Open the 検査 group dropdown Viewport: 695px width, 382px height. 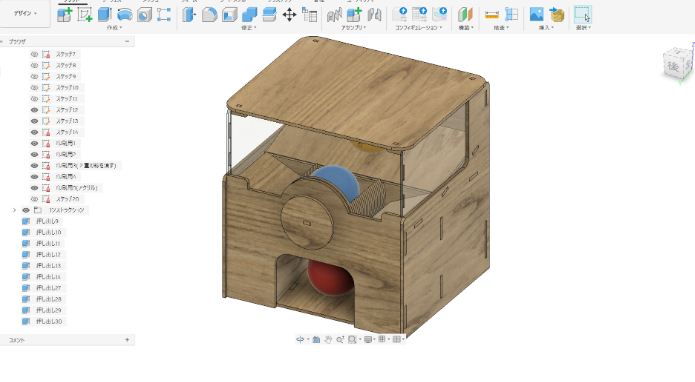tap(501, 27)
